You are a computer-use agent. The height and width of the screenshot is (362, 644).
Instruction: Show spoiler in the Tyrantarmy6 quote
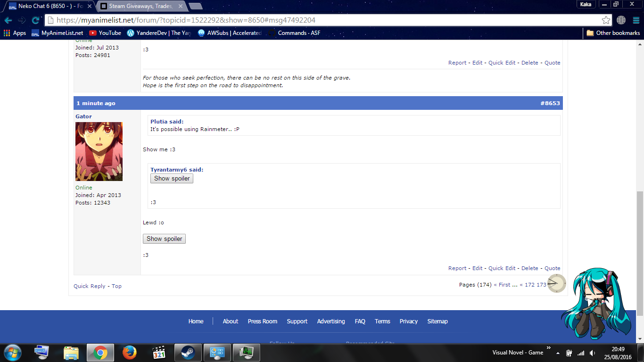coord(172,179)
